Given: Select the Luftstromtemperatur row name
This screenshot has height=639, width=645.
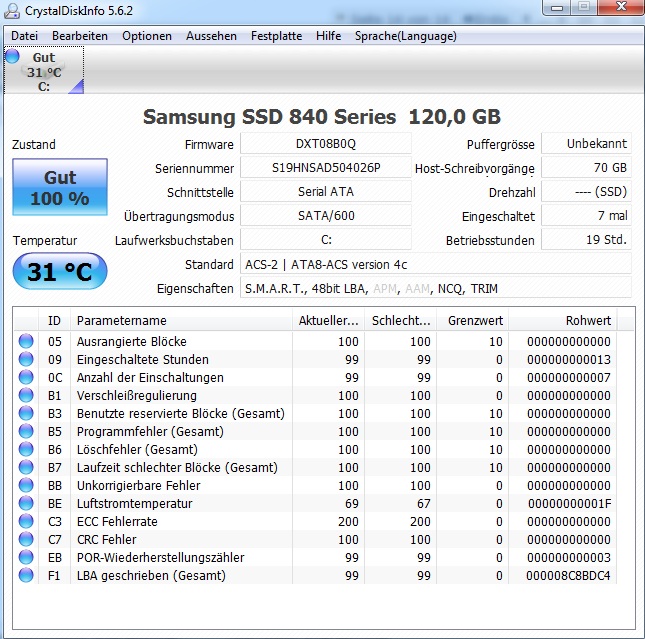Looking at the screenshot, I should (x=135, y=504).
